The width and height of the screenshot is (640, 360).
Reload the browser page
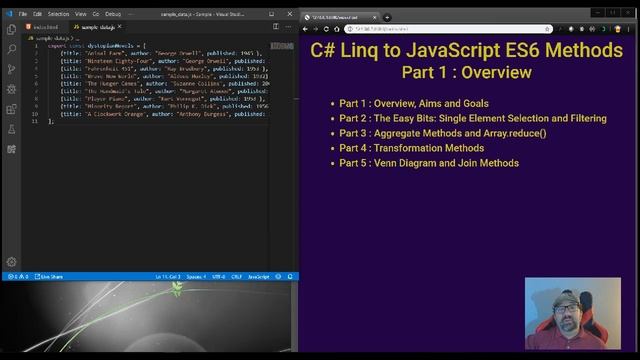pyautogui.click(x=326, y=29)
